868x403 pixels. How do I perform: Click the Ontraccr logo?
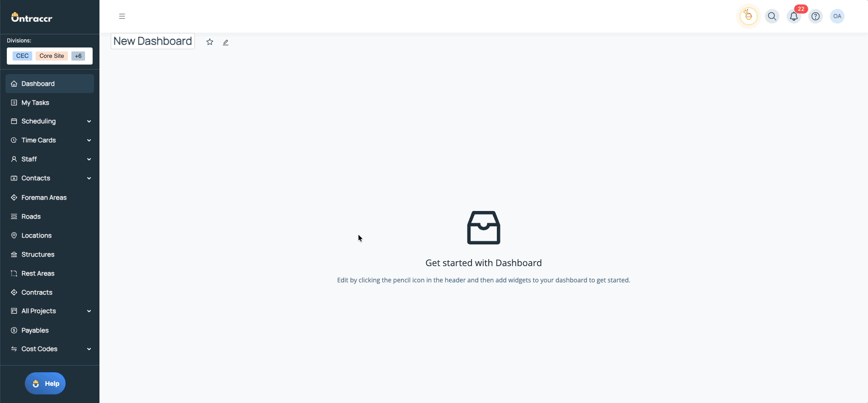coord(32,18)
